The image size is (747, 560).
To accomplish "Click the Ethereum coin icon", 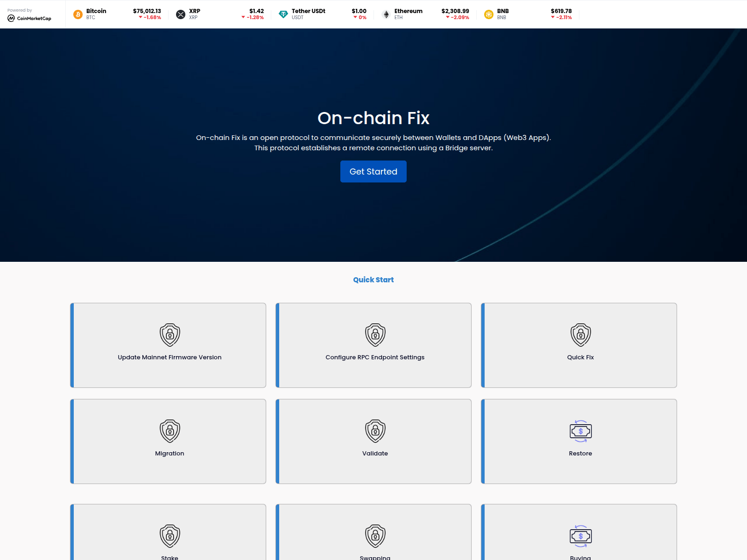I will 386,14.
